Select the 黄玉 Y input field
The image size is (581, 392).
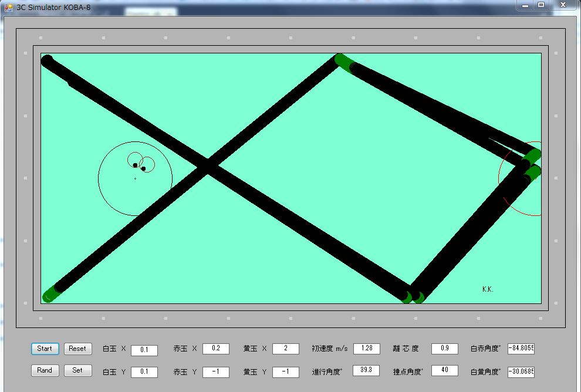[x=286, y=372]
